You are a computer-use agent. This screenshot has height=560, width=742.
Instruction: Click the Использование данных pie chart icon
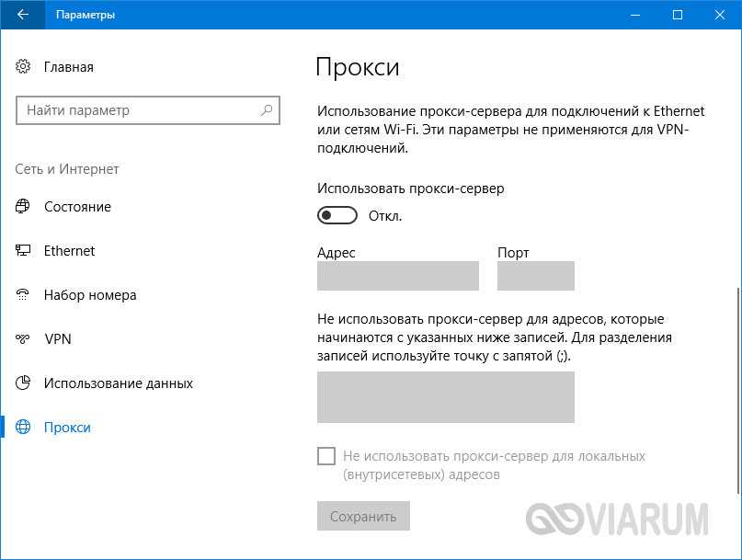pyautogui.click(x=23, y=383)
